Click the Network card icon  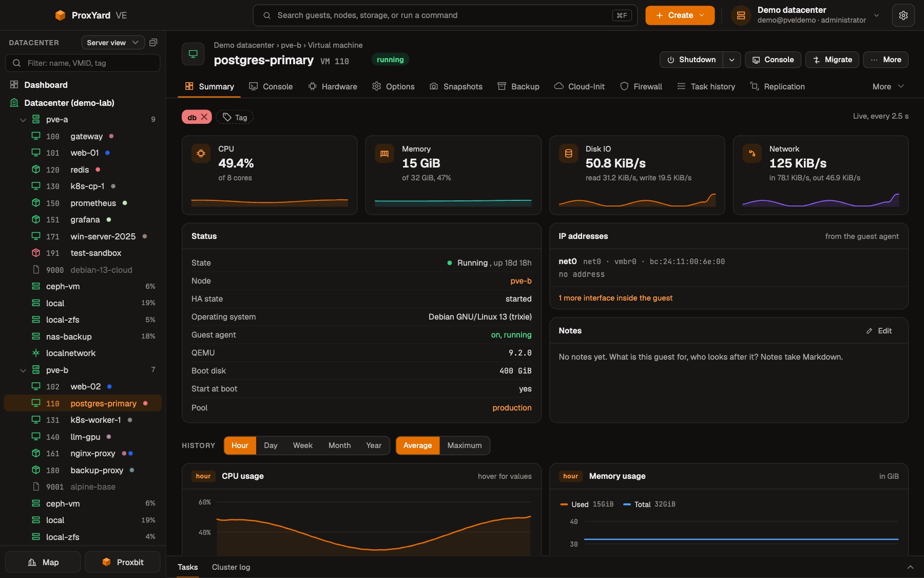pyautogui.click(x=752, y=154)
